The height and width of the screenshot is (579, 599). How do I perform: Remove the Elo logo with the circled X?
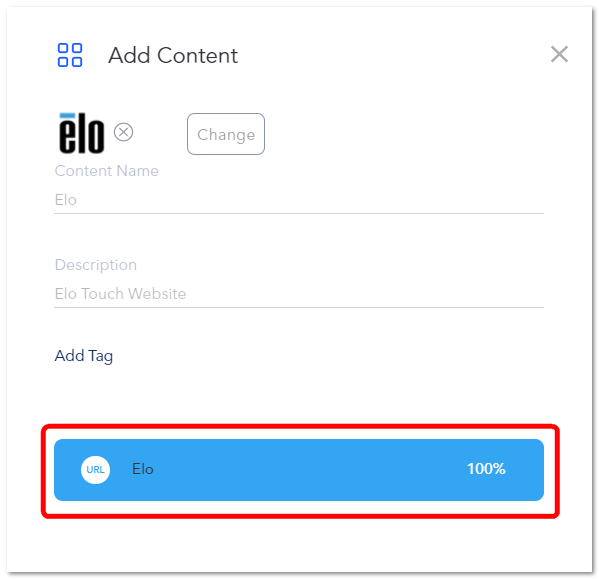click(x=123, y=132)
